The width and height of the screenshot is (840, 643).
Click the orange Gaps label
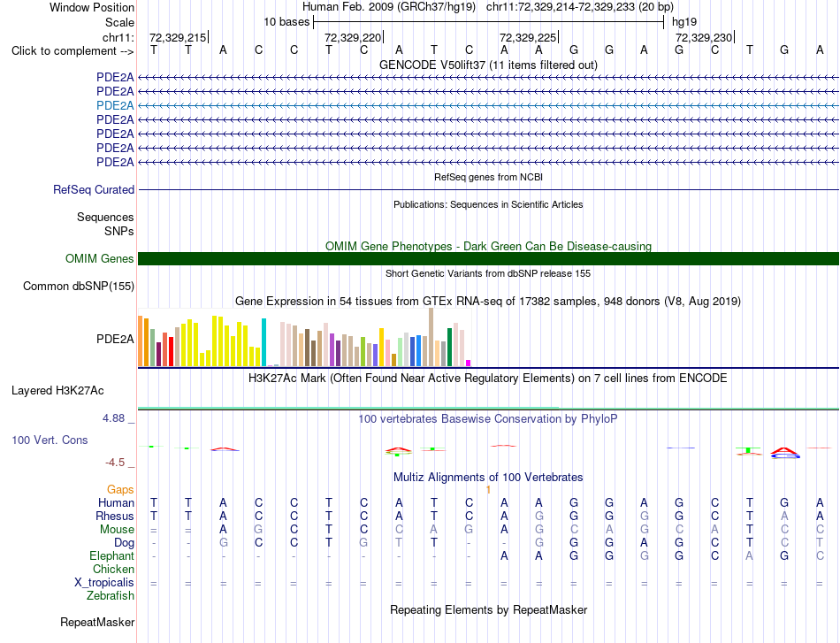click(x=120, y=489)
